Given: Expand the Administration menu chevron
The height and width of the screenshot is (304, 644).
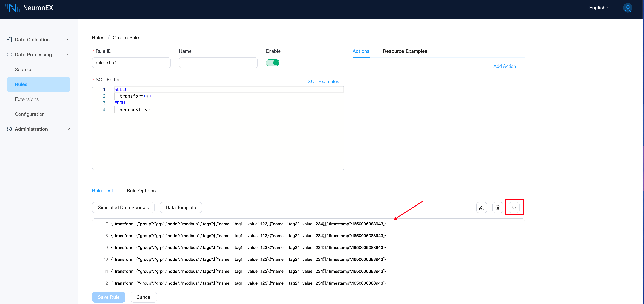Looking at the screenshot, I should [68, 129].
